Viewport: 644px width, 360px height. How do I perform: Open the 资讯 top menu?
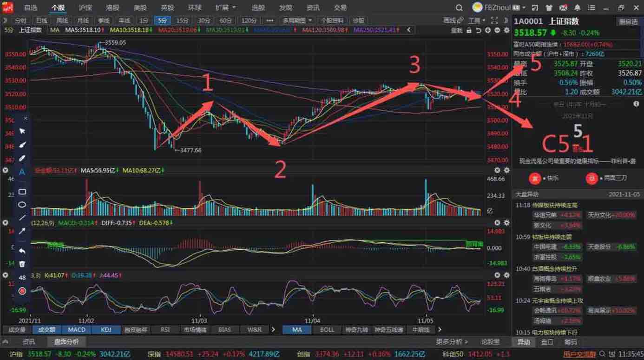tap(313, 8)
